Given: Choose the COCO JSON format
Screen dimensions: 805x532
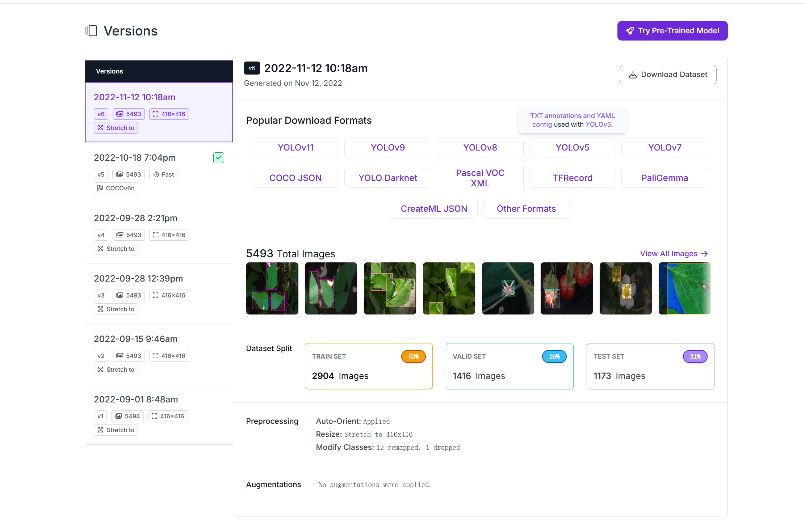Looking at the screenshot, I should (x=295, y=178).
